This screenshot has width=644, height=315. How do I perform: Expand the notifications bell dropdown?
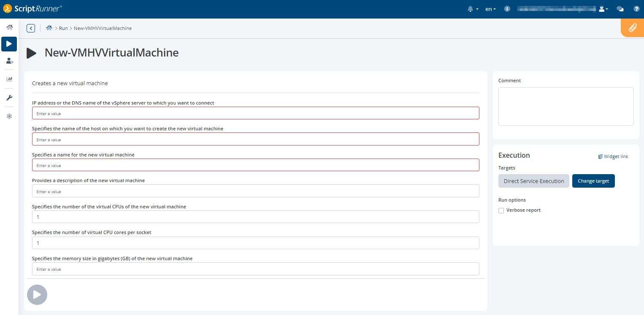pos(473,9)
